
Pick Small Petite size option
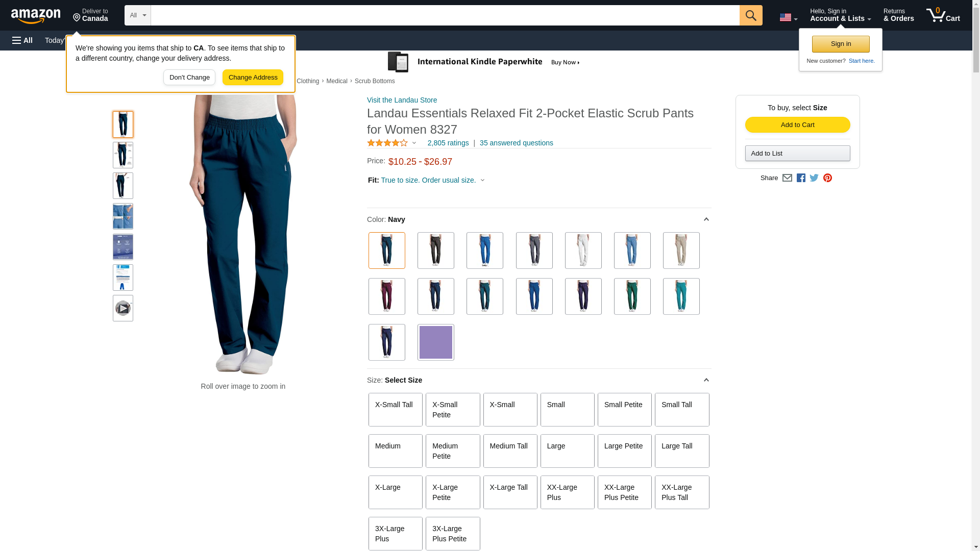[624, 410]
